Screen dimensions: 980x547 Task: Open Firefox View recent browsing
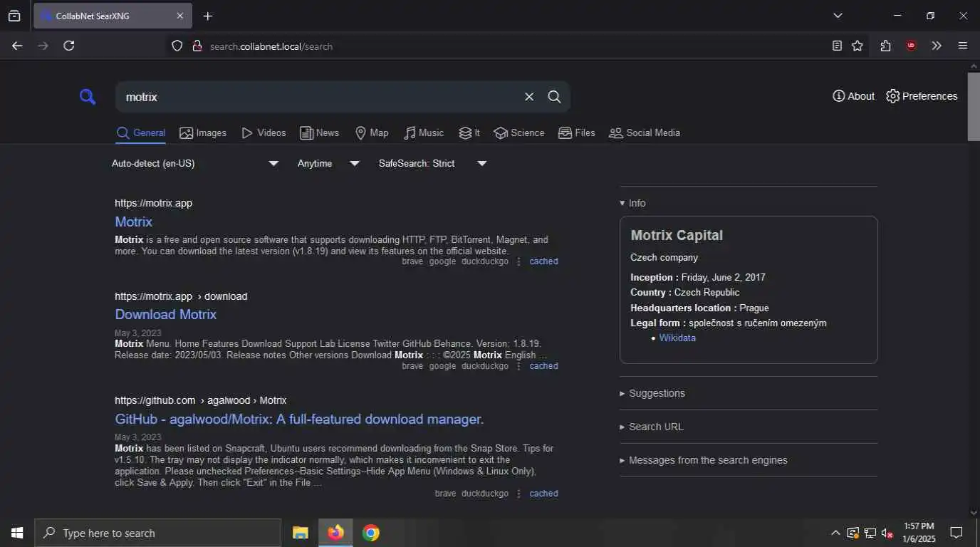click(x=14, y=16)
